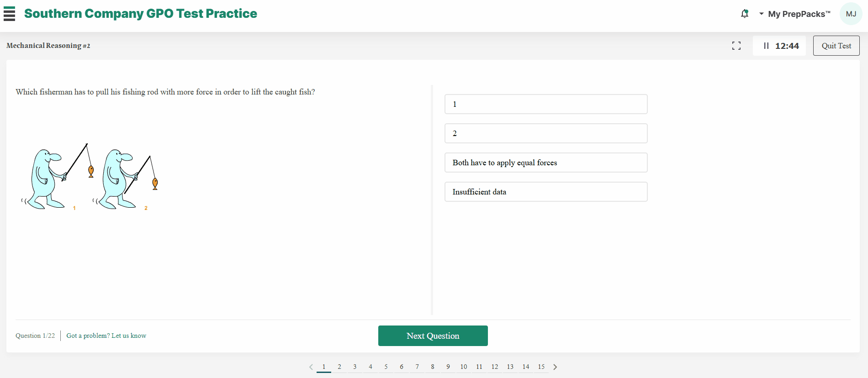Toggle fullscreen mode icon
The width and height of the screenshot is (868, 378).
(x=736, y=46)
